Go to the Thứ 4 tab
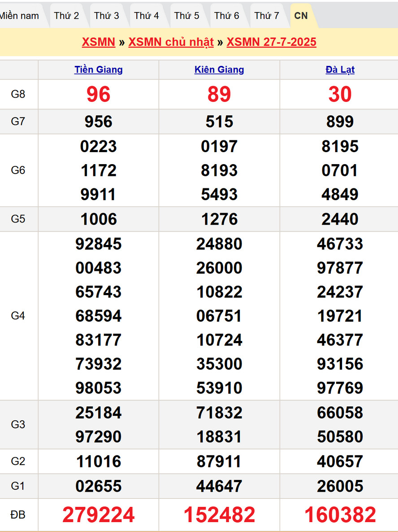The width and height of the screenshot is (398, 532). (147, 16)
